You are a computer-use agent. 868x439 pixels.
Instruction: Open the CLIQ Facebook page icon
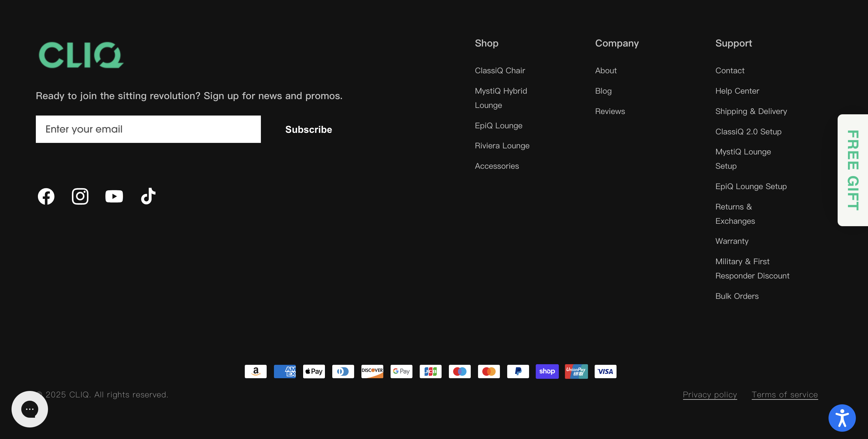coord(46,196)
